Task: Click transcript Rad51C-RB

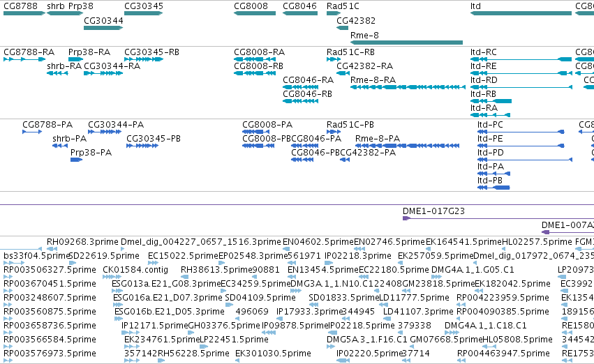Action: pos(334,59)
